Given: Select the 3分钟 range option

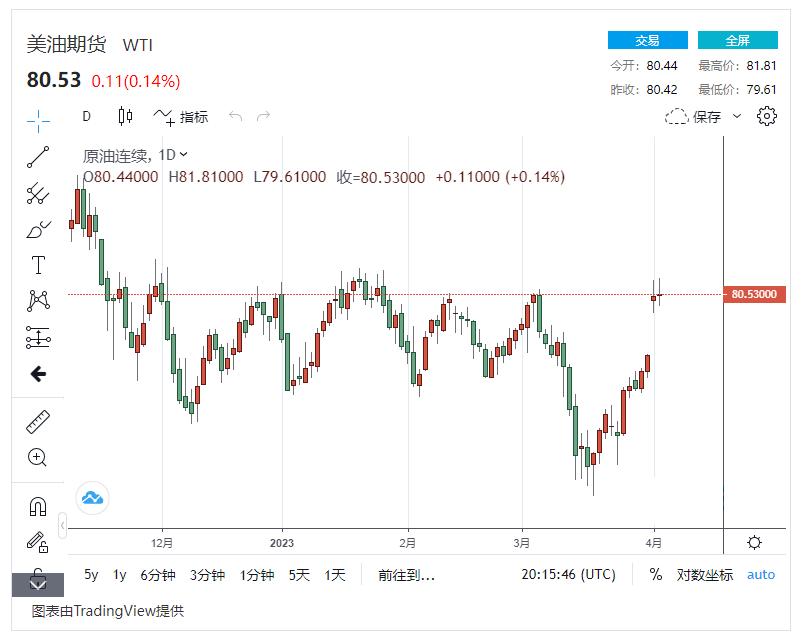Looking at the screenshot, I should point(207,575).
